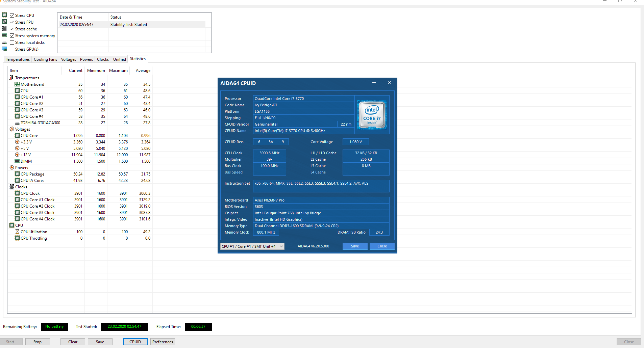Screen dimensions: 644x348
Task: Click the CPU Core #3 temperature row label
Action: (32, 110)
